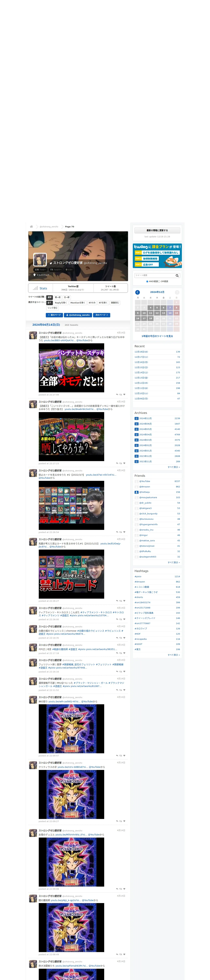Open Recent entry 12月16日(月)

click(141, 362)
